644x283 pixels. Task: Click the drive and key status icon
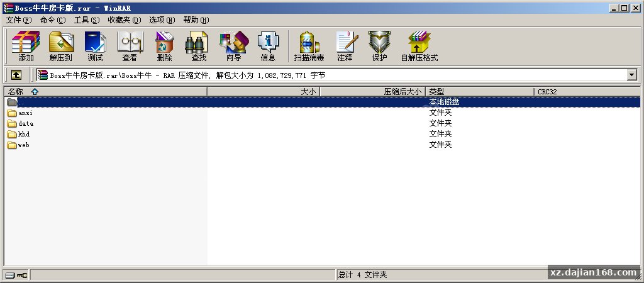point(16,275)
